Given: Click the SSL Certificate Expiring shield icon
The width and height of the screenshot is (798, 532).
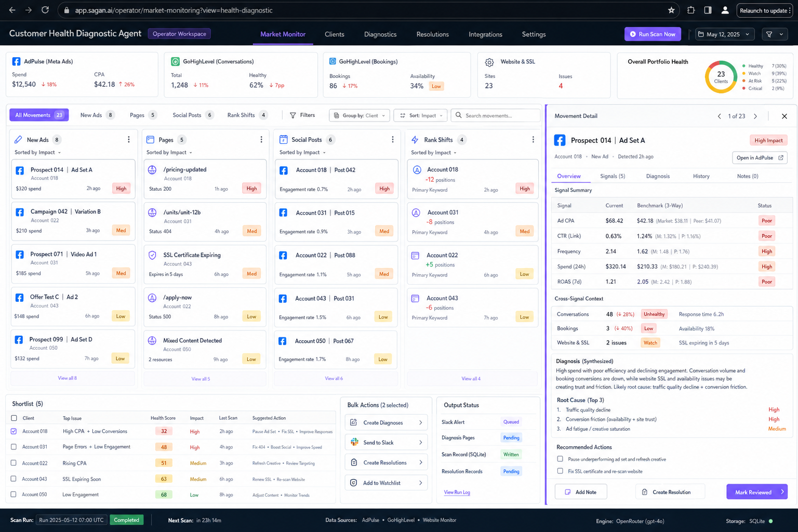Looking at the screenshot, I should click(x=152, y=255).
